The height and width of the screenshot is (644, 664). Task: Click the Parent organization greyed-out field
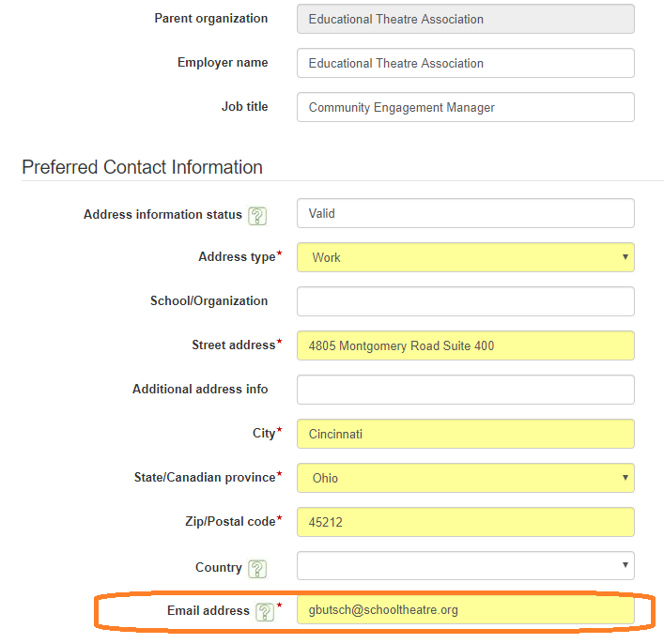465,19
